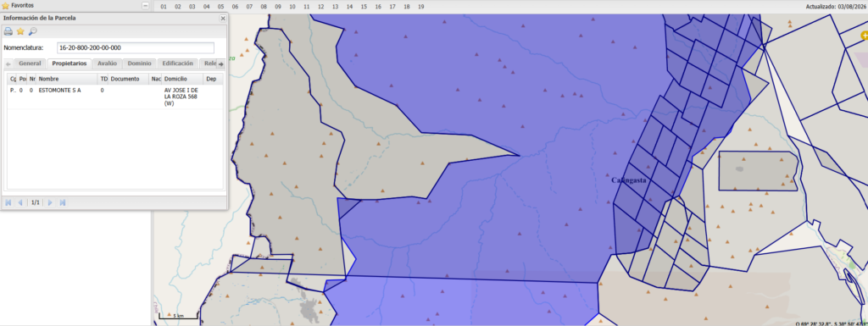Switch to the General tab
Image resolution: width=868 pixels, height=326 pixels.
(x=30, y=64)
